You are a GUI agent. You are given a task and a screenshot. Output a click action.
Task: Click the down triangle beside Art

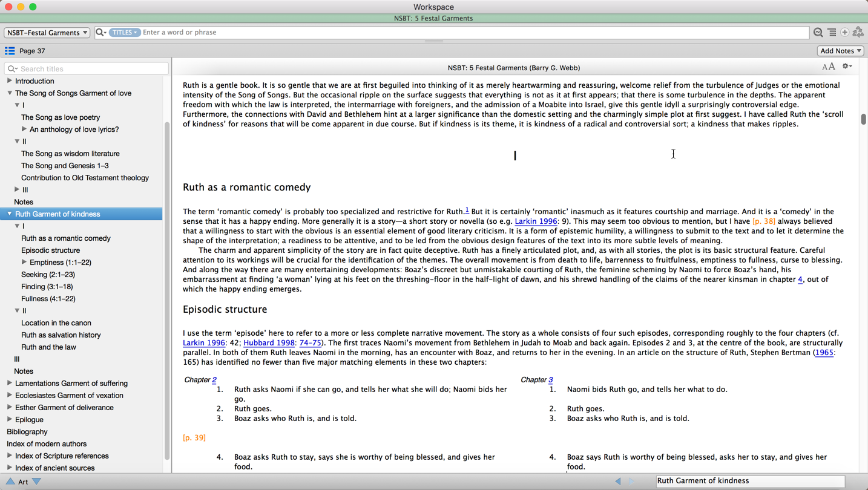pyautogui.click(x=37, y=482)
